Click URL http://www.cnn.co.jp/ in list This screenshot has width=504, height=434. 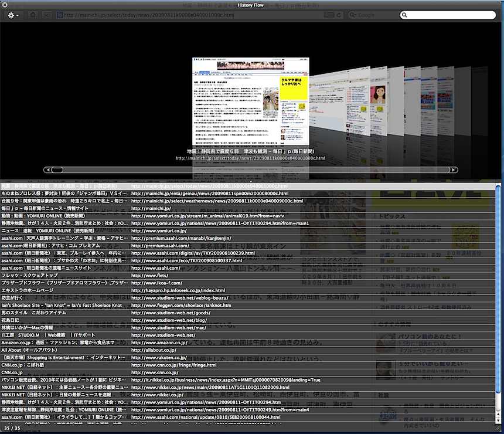[155, 372]
